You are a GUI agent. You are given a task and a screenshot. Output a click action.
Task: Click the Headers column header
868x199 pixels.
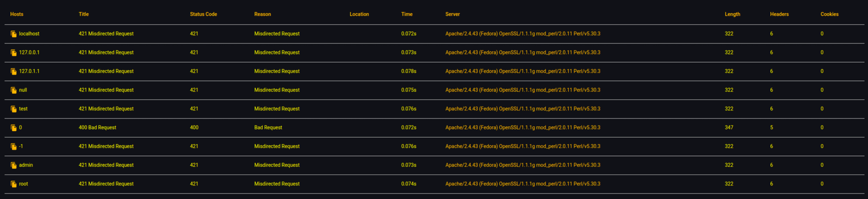779,14
